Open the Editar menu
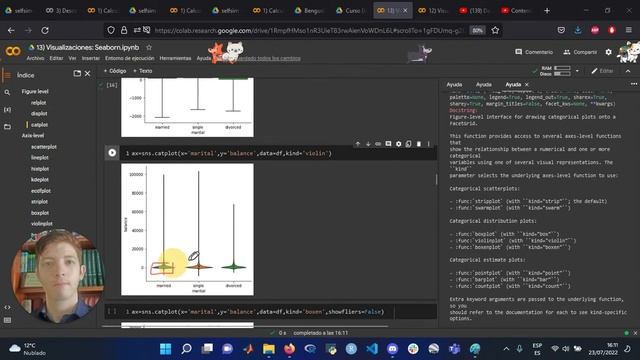640x360 pixels. (x=56, y=58)
